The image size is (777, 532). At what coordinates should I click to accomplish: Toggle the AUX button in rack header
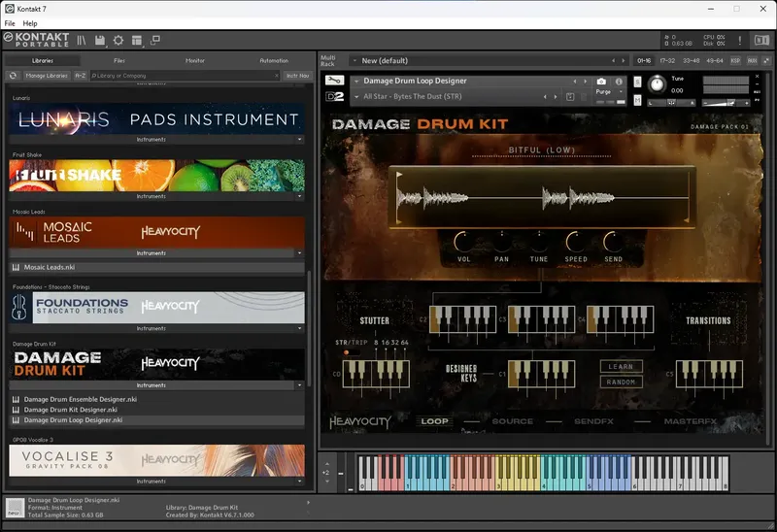pos(752,60)
